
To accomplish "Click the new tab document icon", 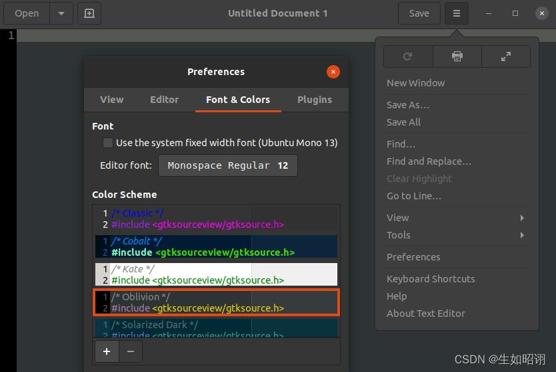I will 89,13.
